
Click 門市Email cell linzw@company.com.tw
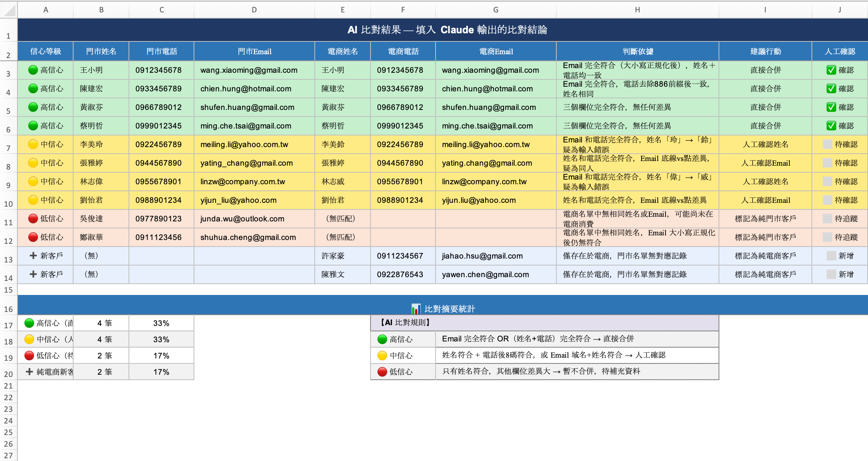point(254,182)
